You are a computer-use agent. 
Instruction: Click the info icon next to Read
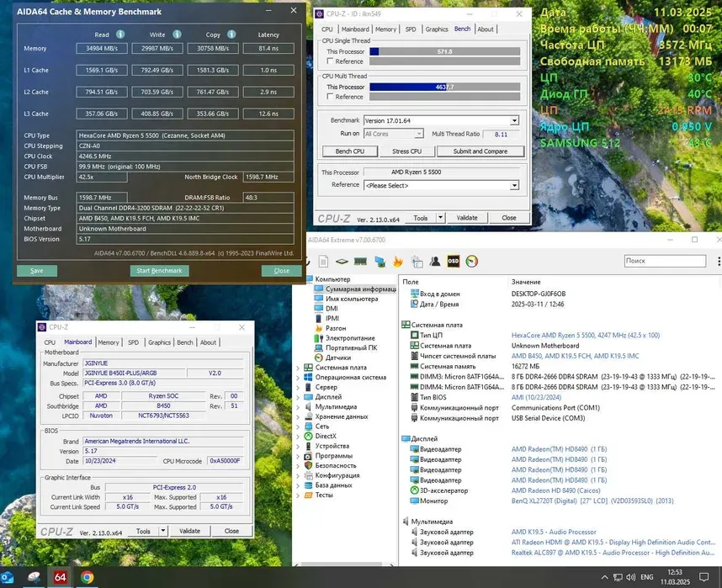pyautogui.click(x=120, y=34)
